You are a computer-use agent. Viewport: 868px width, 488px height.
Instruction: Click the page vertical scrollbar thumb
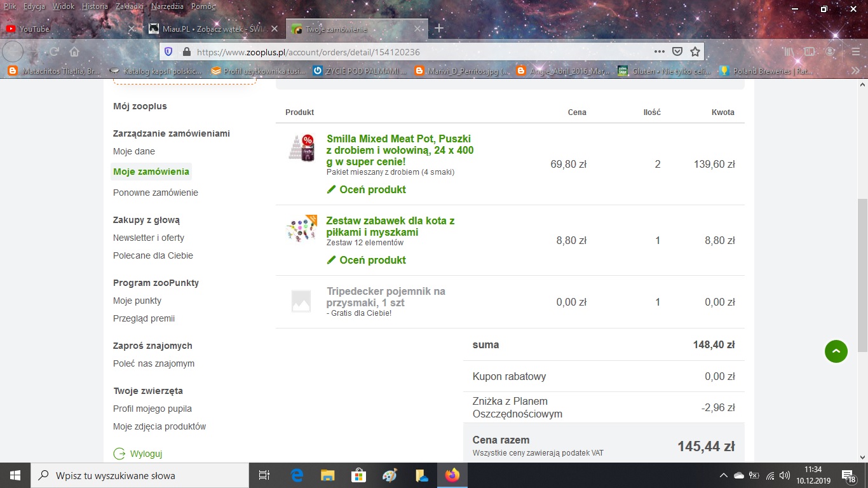click(862, 275)
